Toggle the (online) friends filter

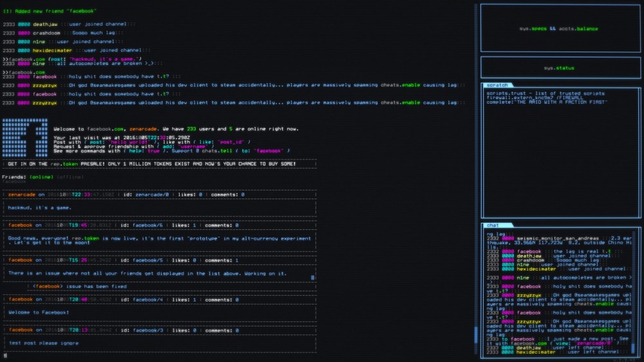coord(42,176)
